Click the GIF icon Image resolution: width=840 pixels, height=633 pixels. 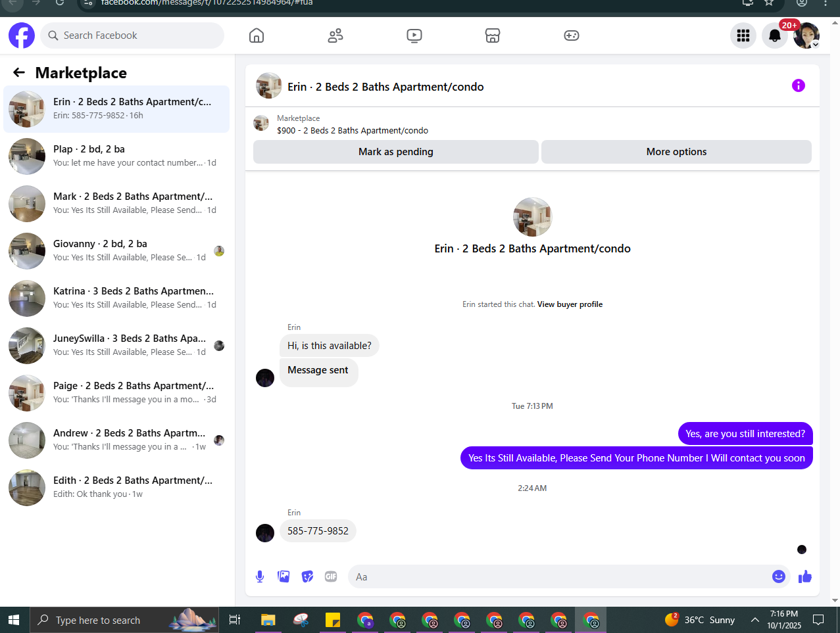[331, 576]
